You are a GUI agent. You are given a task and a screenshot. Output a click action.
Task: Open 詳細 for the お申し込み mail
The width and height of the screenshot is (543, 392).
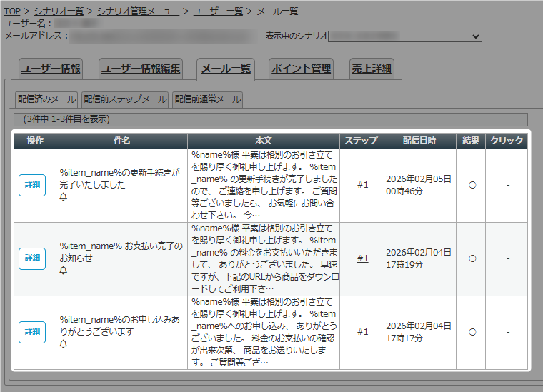32,332
